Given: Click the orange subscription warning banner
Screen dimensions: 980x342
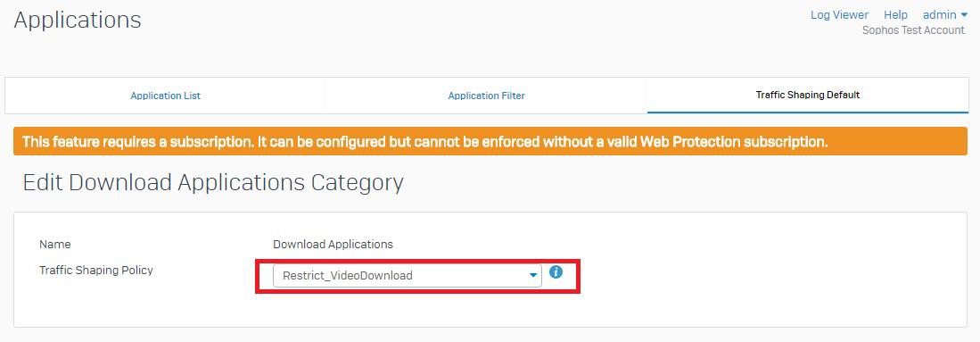Looking at the screenshot, I should 490,142.
